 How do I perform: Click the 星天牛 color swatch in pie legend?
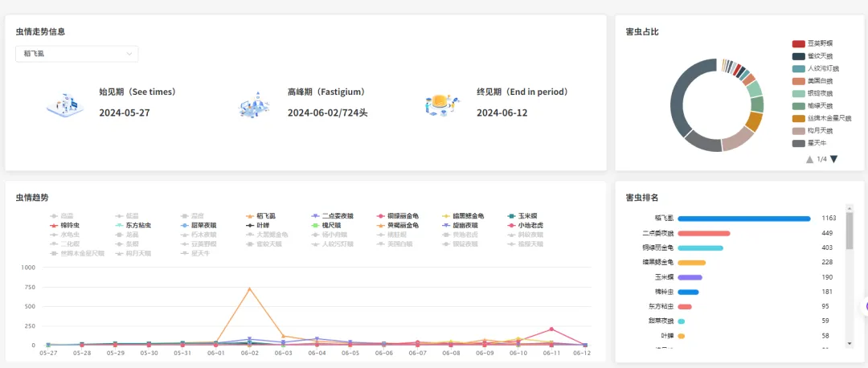[798, 143]
